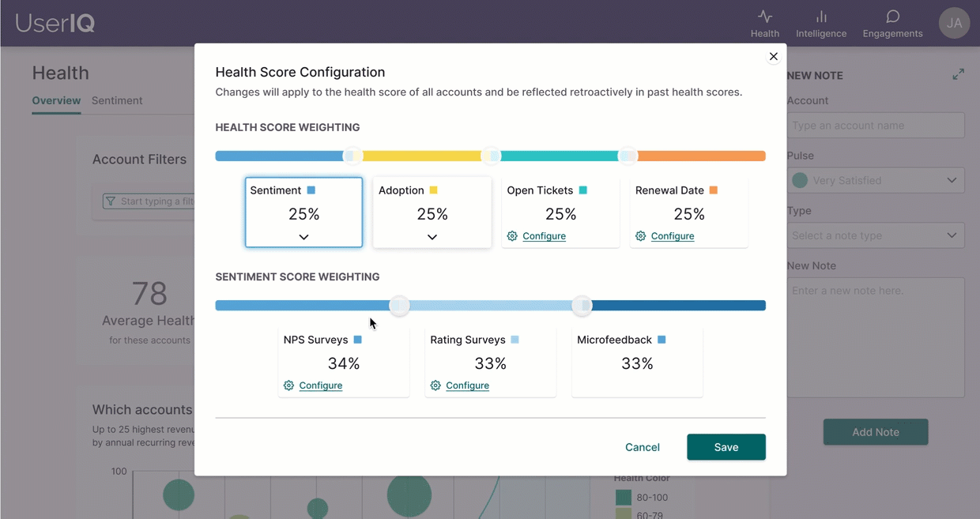980x519 pixels.
Task: Click the Add Note button
Action: point(876,432)
